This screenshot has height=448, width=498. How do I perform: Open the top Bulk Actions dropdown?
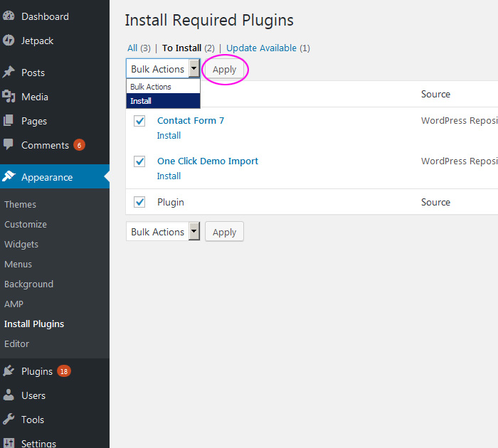point(163,68)
